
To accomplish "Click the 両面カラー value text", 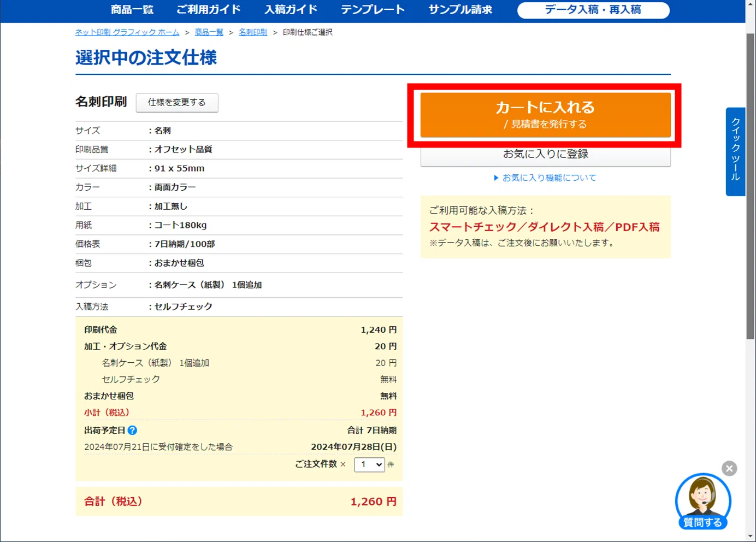I will [x=175, y=187].
